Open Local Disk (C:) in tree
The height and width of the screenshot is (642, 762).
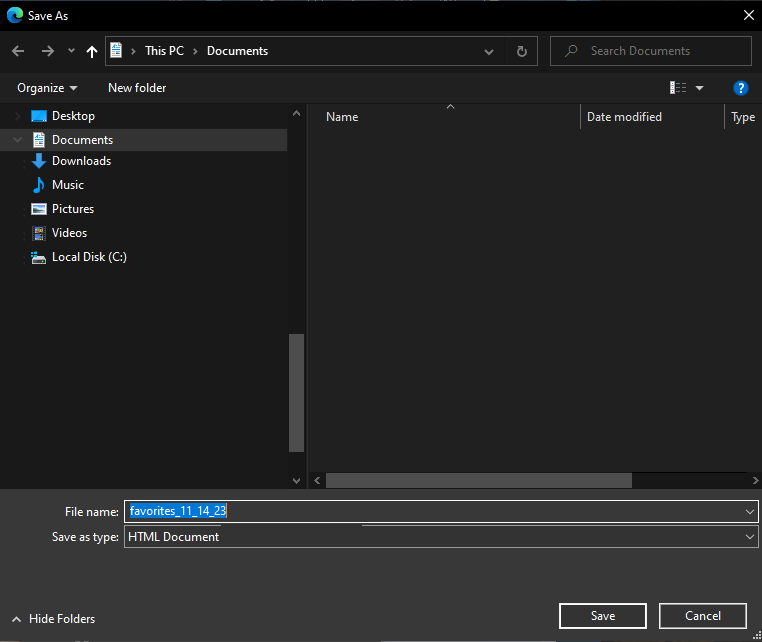pyautogui.click(x=89, y=257)
